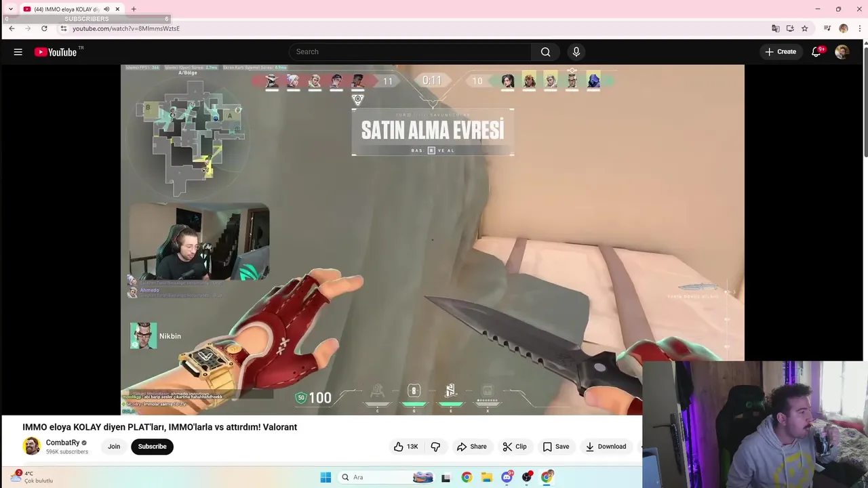The image size is (868, 488).
Task: Click the install app icon in address bar
Action: click(x=790, y=28)
